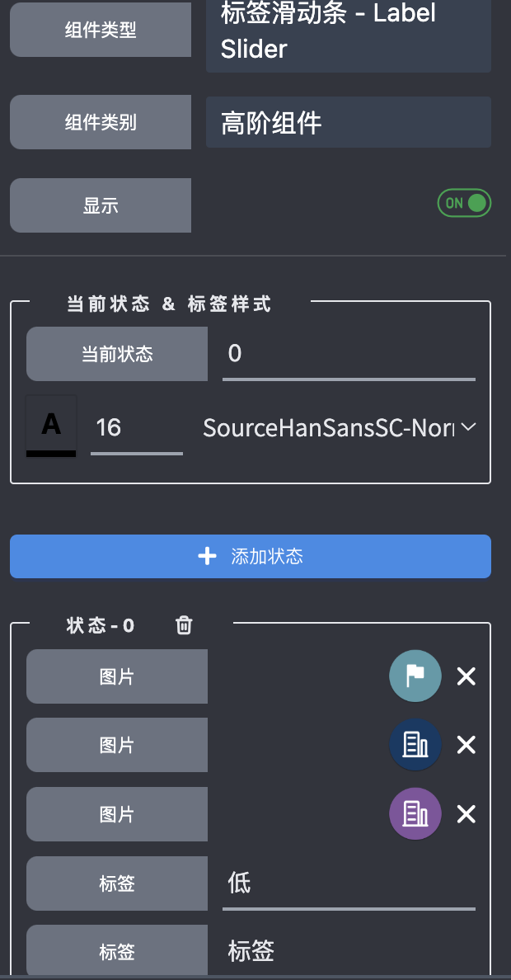
Task: Click 添加状态 to add a new state
Action: click(x=250, y=556)
